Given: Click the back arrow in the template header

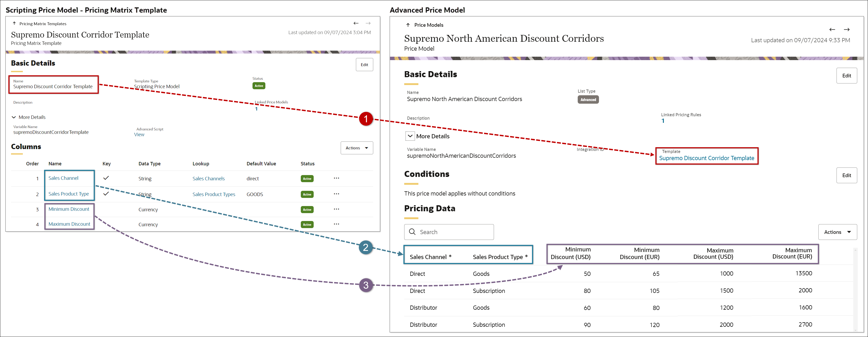Looking at the screenshot, I should tap(356, 23).
